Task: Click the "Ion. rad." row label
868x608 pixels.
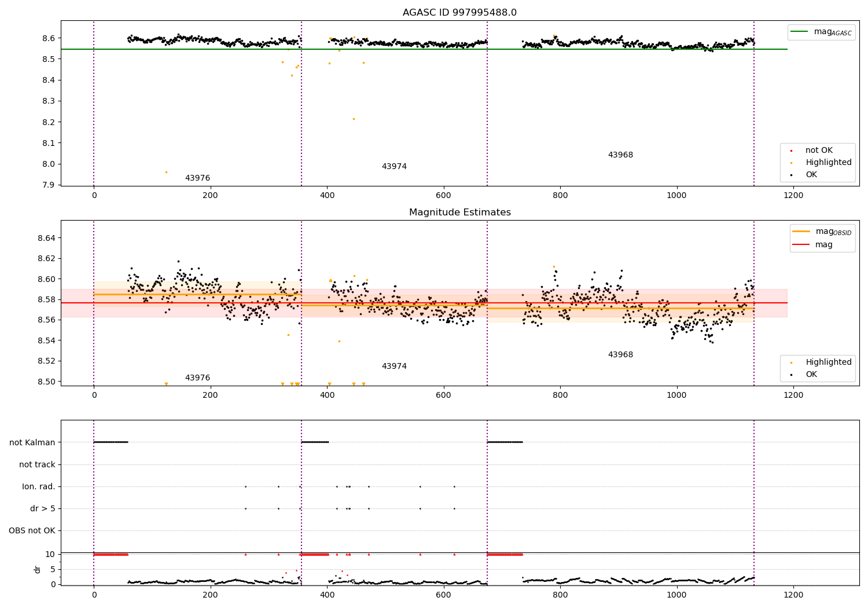Action: (39, 486)
